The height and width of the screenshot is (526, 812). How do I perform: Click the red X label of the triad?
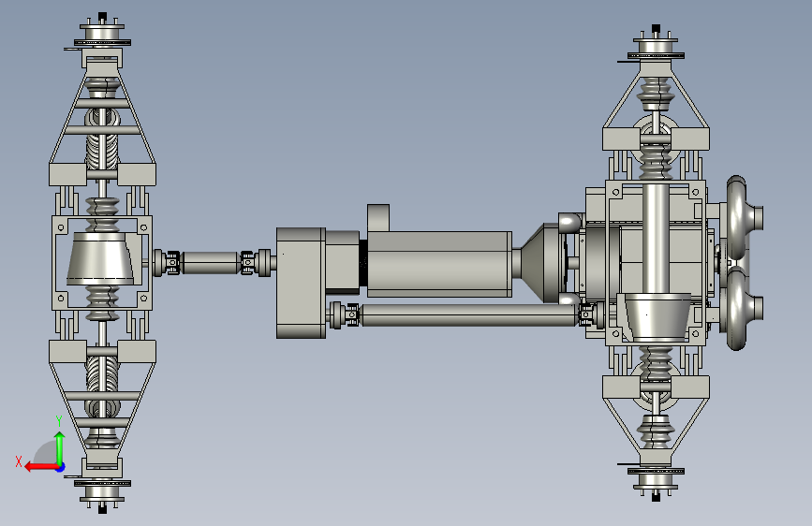[x=19, y=461]
